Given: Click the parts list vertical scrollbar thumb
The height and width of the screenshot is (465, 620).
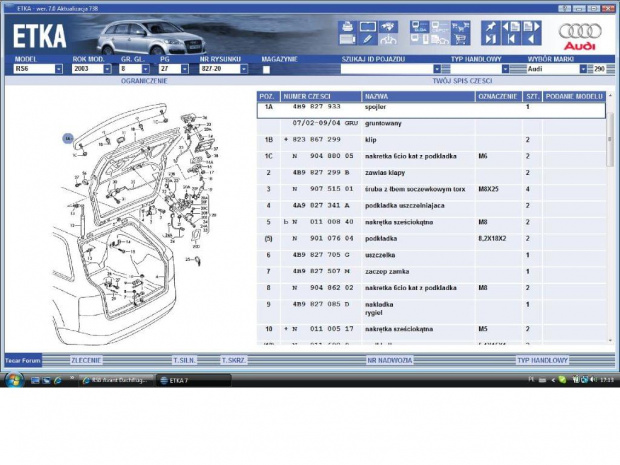Looking at the screenshot, I should pos(610,139).
